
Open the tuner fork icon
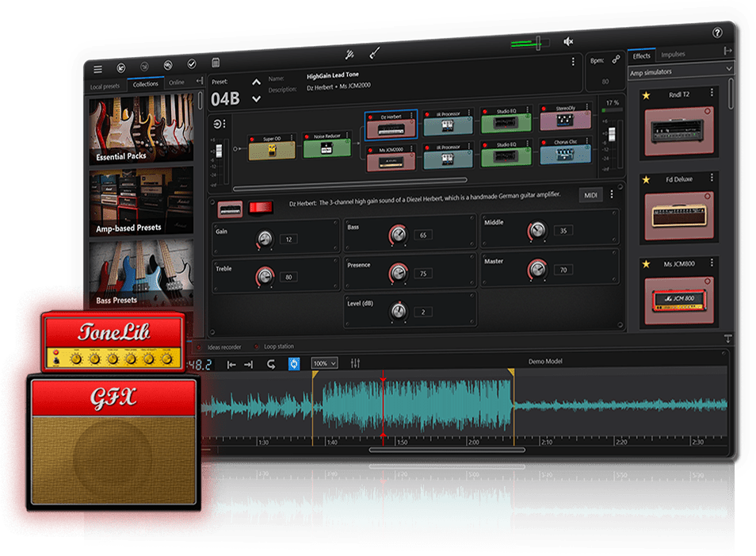[350, 55]
